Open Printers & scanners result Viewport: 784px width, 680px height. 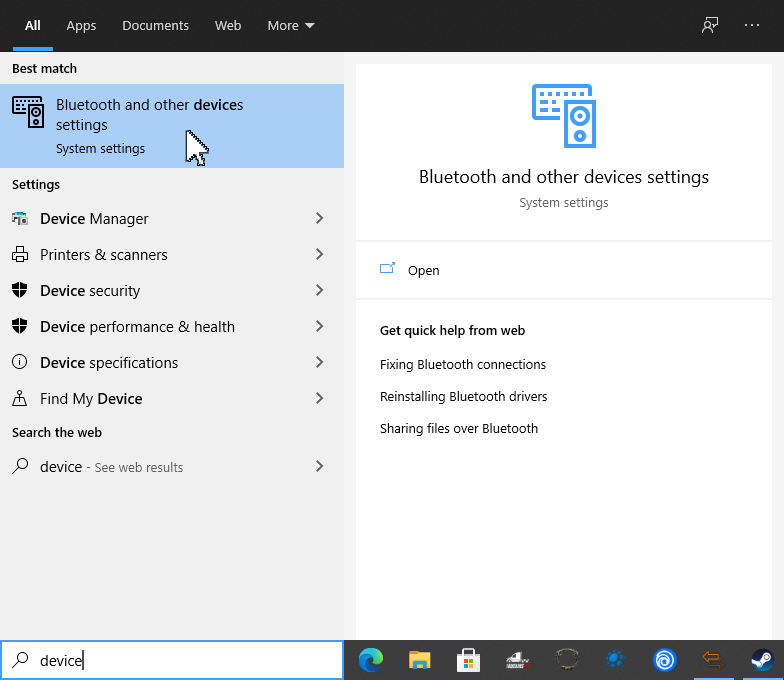click(172, 254)
